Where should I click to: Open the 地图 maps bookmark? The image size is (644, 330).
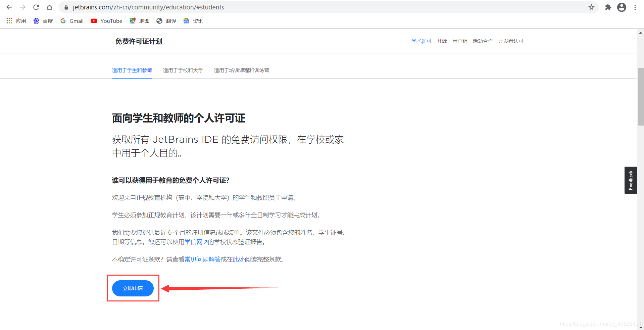coord(139,21)
